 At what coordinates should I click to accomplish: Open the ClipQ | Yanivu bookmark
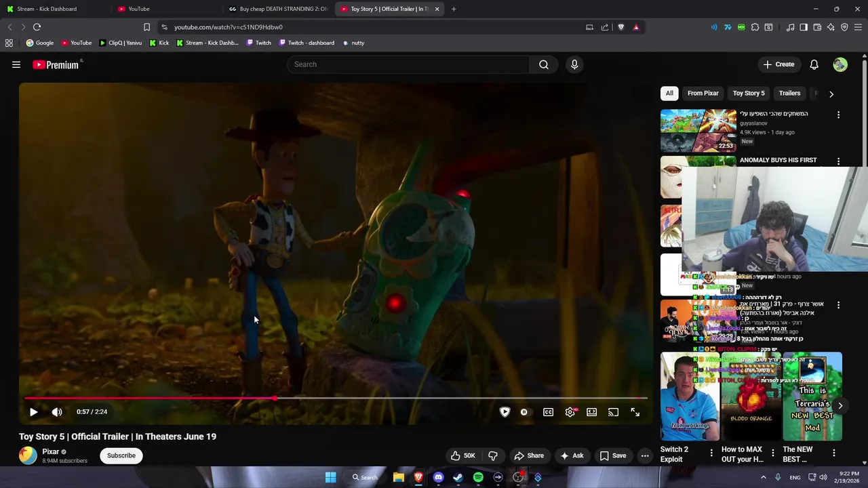(121, 43)
